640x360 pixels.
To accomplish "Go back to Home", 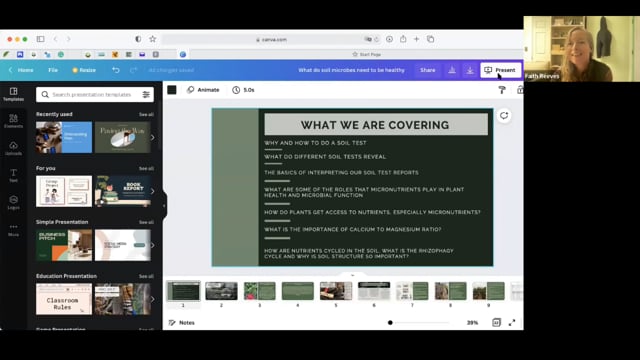I will [21, 70].
